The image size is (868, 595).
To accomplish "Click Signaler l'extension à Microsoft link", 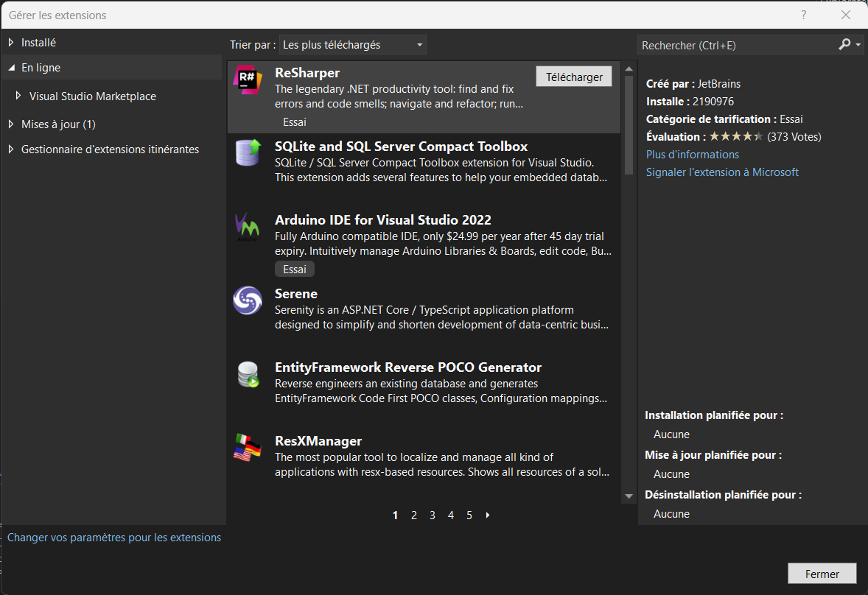I will pos(722,172).
